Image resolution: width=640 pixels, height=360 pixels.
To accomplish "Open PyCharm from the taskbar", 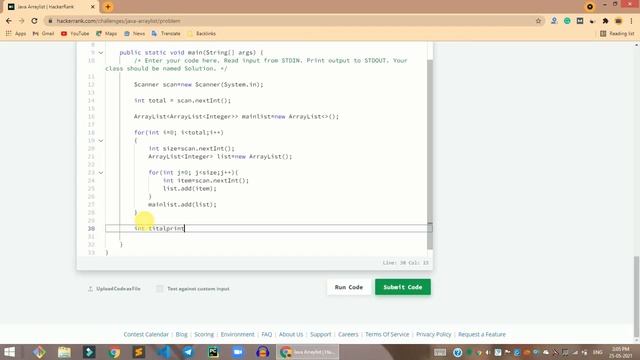I will pyautogui.click(x=213, y=352).
